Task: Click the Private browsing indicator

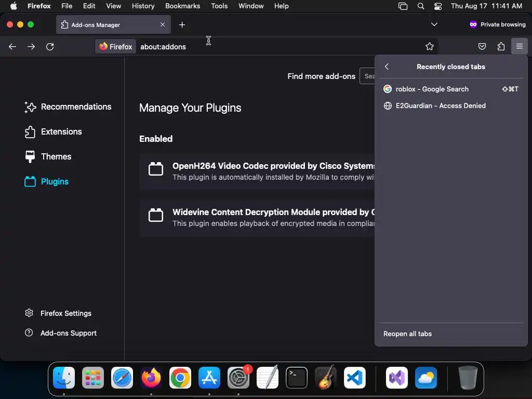Action: tap(497, 24)
